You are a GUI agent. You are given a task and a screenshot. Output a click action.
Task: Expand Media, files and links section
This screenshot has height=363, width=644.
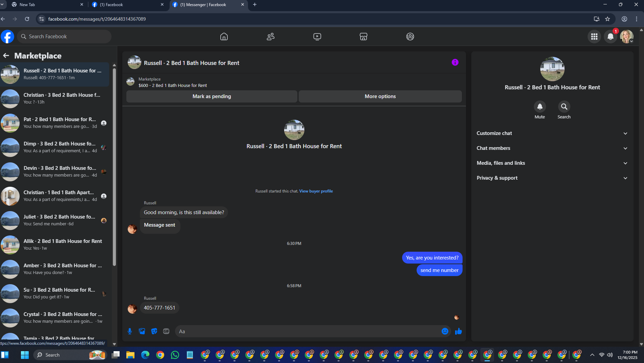pyautogui.click(x=552, y=163)
